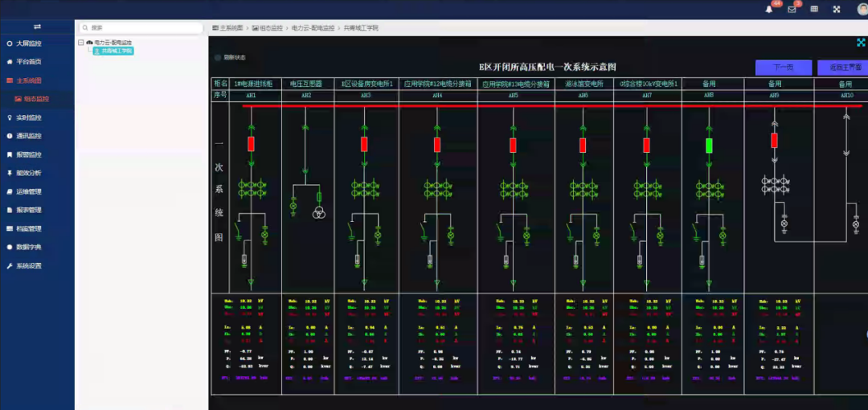Viewport: 868px width, 410px height.
Task: Click the 电压互感器 cabinet header
Action: pos(308,84)
